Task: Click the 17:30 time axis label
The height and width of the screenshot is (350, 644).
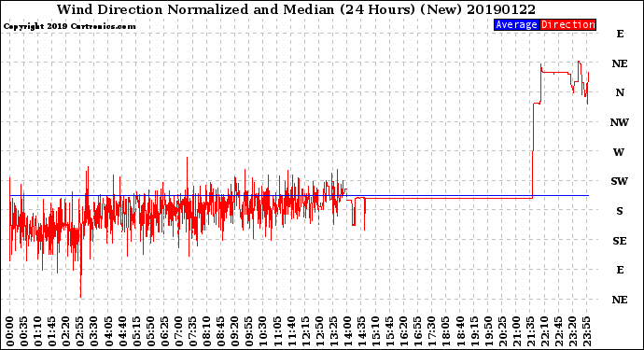Action: pyautogui.click(x=431, y=331)
